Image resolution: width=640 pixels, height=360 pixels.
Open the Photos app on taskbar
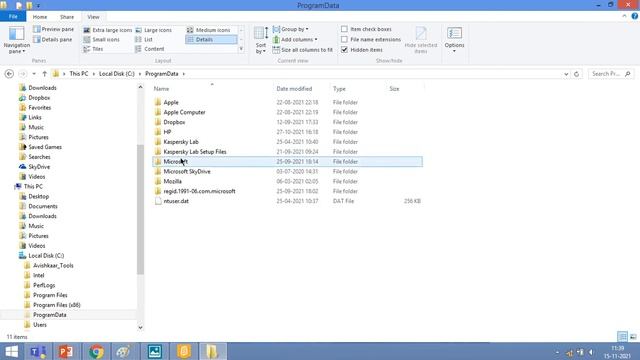click(155, 351)
